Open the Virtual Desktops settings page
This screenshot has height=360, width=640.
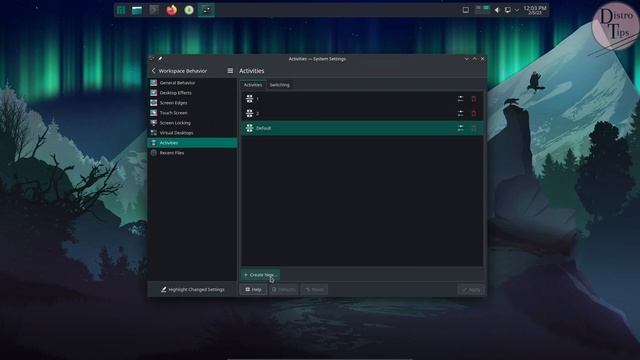tap(192, 133)
